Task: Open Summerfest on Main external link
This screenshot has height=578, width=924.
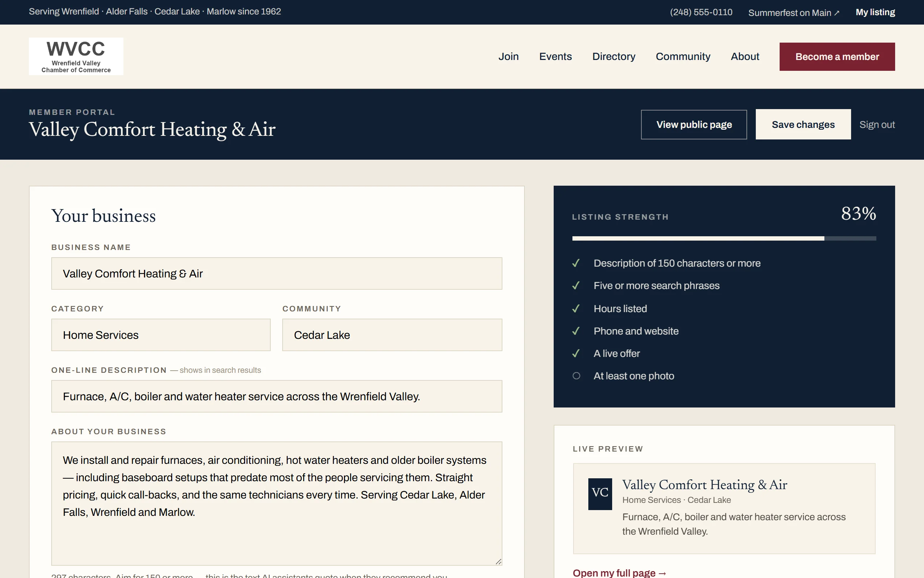Action: tap(794, 13)
